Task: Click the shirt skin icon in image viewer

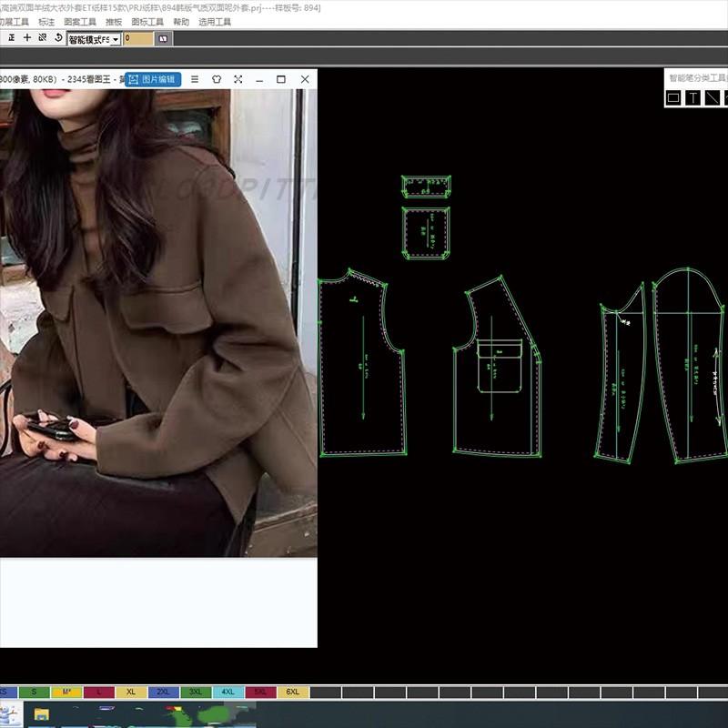Action: click(217, 79)
